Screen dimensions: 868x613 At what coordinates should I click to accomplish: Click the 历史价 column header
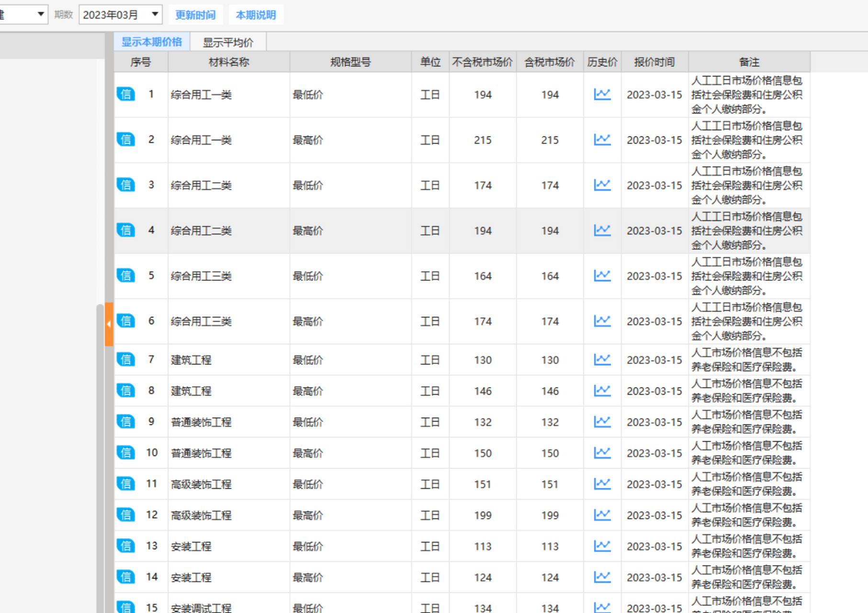602,62
